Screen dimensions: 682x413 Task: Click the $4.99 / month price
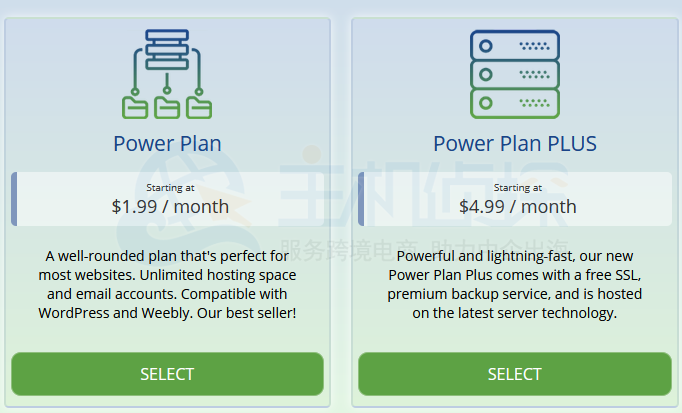pyautogui.click(x=517, y=207)
